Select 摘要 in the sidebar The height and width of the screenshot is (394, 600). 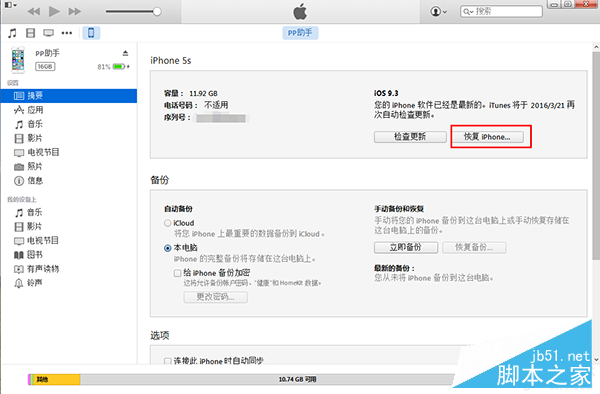pos(69,96)
